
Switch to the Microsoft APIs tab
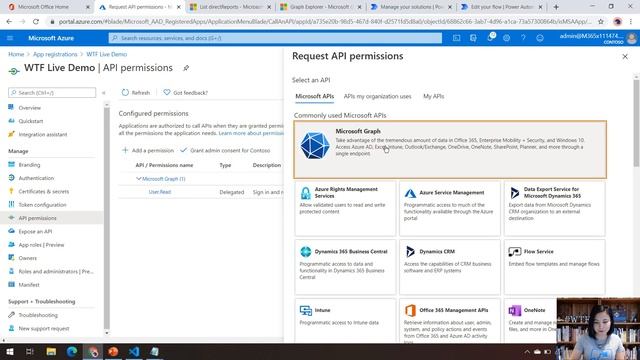pos(314,96)
